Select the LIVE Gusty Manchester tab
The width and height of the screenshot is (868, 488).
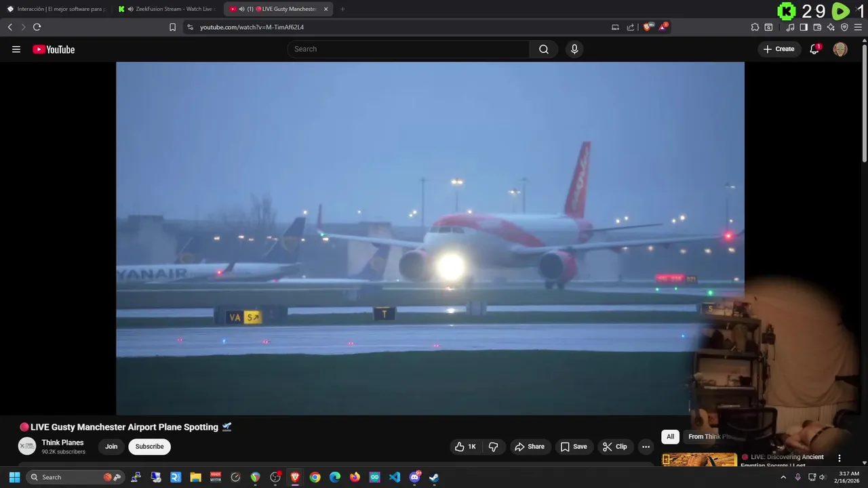pyautogui.click(x=278, y=9)
